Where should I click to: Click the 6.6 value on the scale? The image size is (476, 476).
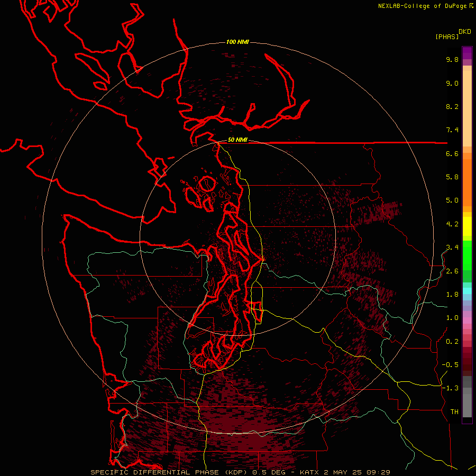click(452, 153)
